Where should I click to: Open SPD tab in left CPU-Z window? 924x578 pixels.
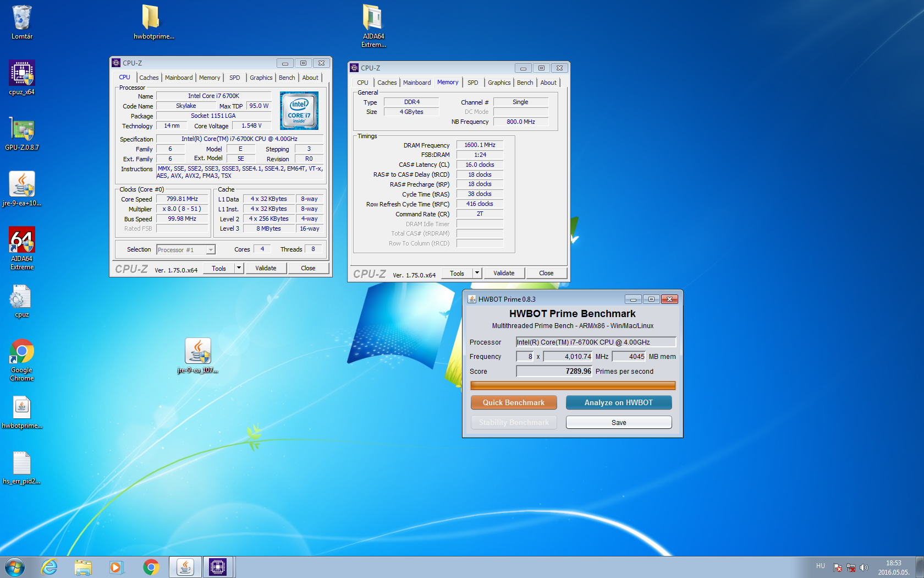[235, 78]
